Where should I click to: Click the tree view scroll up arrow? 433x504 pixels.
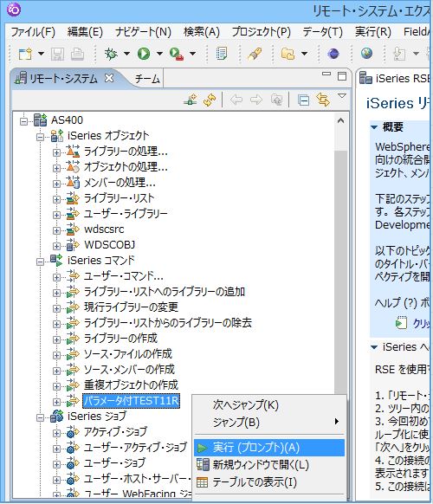pyautogui.click(x=340, y=121)
